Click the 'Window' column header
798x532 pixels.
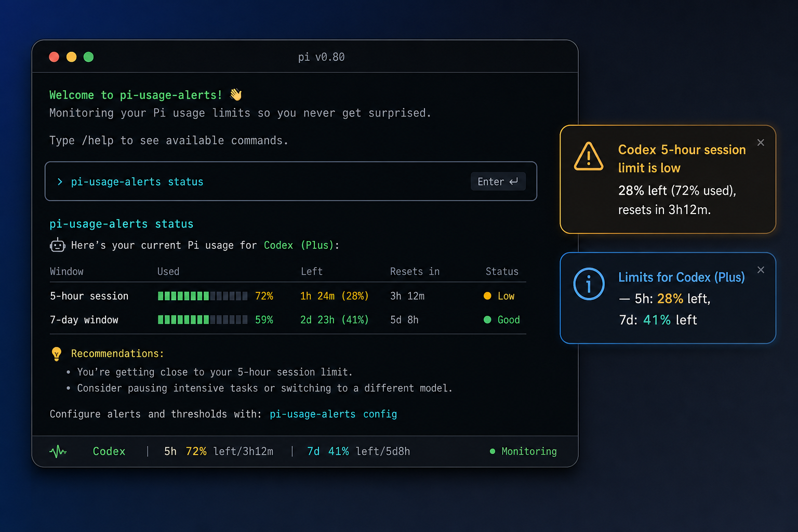tap(66, 272)
